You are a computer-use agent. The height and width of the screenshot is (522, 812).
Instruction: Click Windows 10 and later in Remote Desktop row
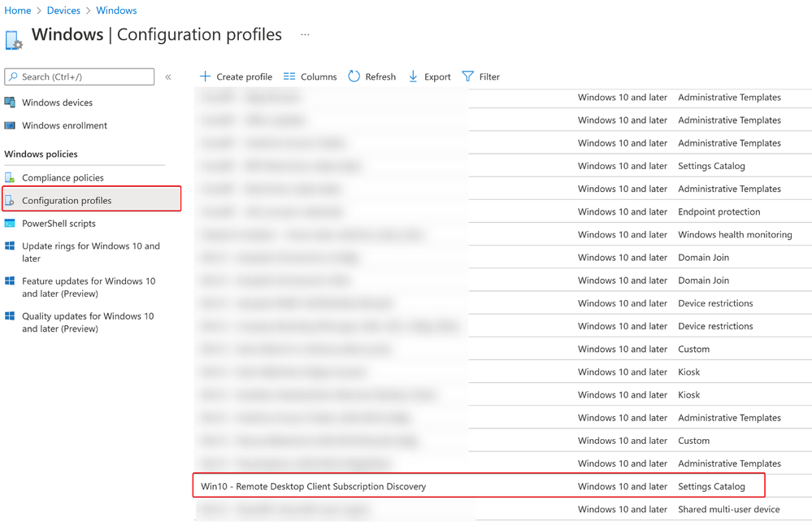point(623,486)
